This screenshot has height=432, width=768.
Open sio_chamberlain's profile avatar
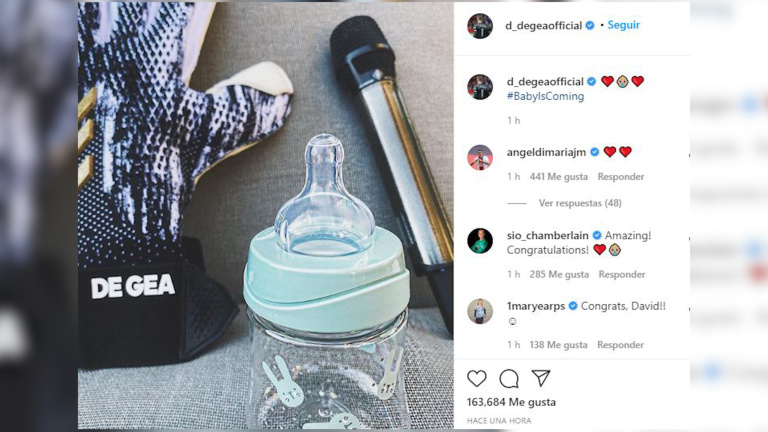pyautogui.click(x=480, y=240)
